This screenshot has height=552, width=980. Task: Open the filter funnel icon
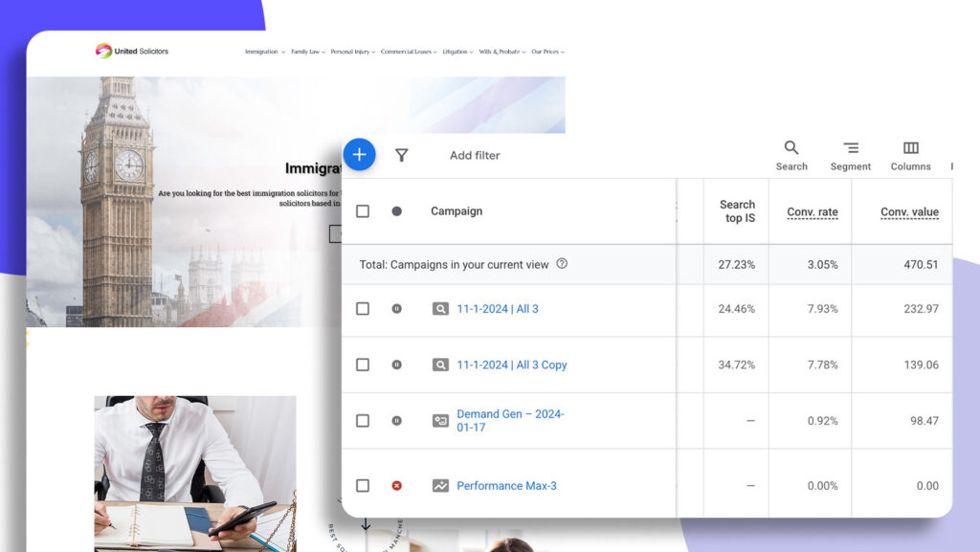pos(402,155)
